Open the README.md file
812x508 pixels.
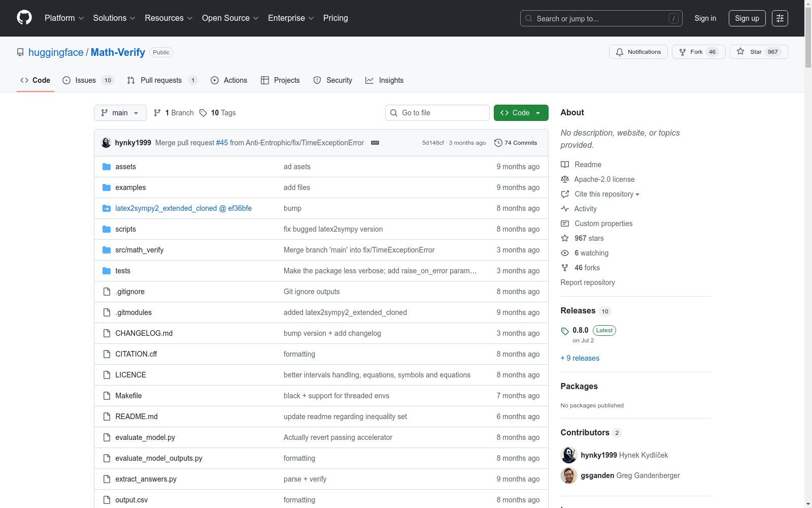137,417
